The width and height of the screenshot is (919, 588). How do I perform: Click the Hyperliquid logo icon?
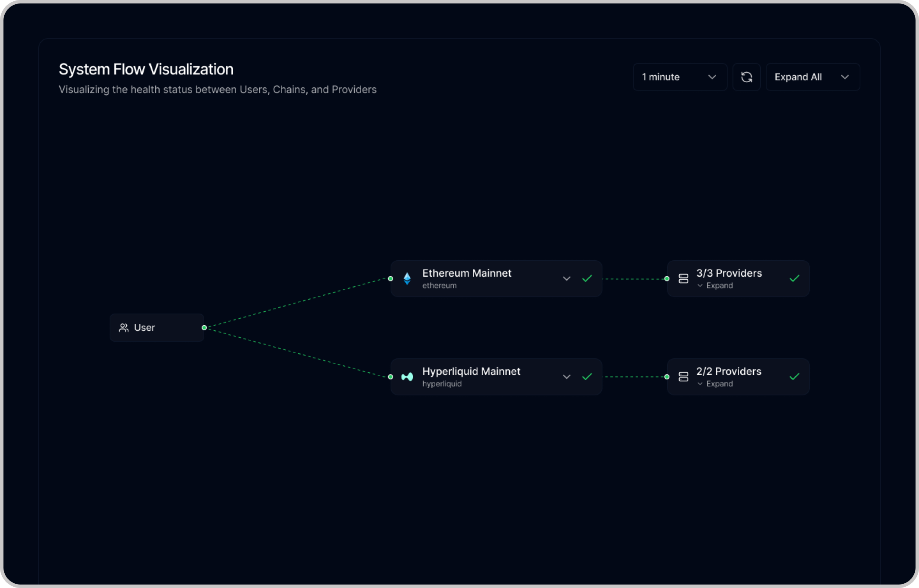pos(407,377)
